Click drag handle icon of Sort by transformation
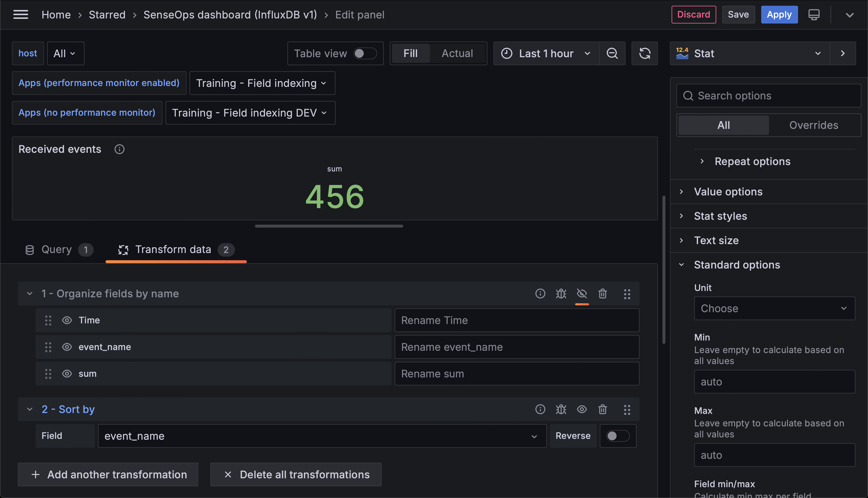 627,409
